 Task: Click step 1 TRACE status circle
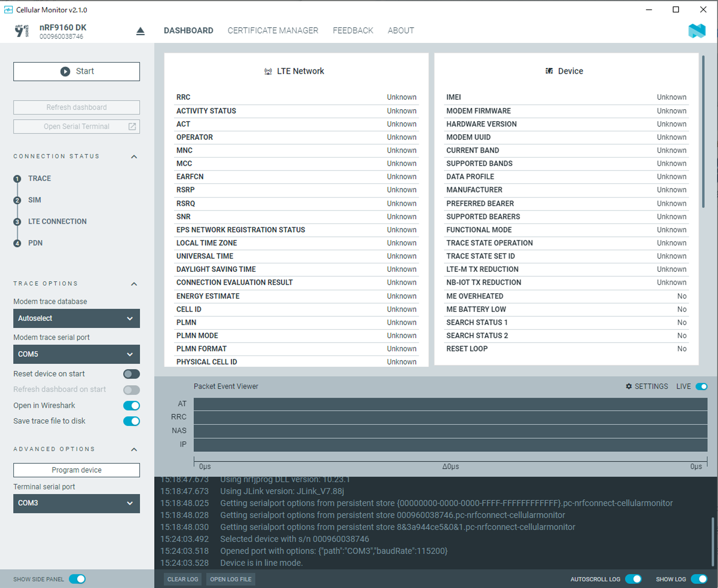tap(17, 179)
